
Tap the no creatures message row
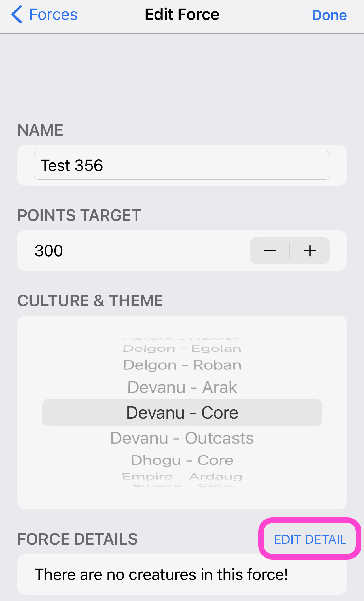pos(182,574)
